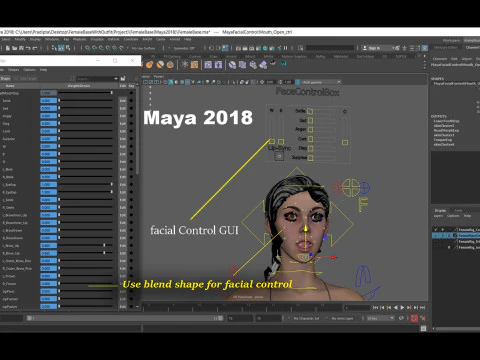Open the Modify menu
480x360 pixels.
coord(20,39)
